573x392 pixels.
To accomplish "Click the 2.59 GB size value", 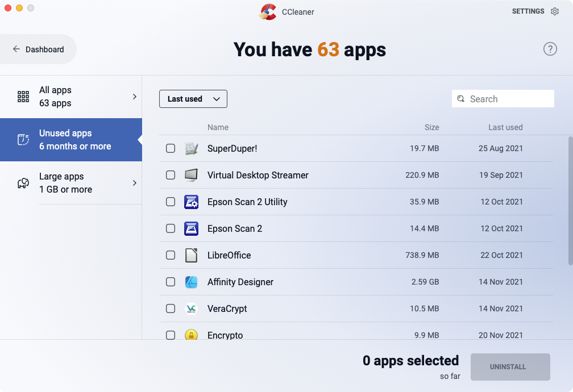I will click(x=425, y=282).
